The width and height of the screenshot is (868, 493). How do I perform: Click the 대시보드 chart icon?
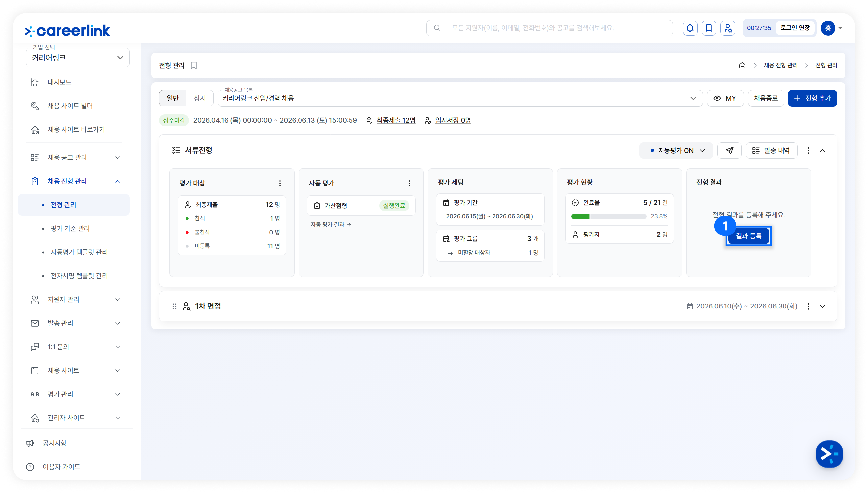(35, 82)
